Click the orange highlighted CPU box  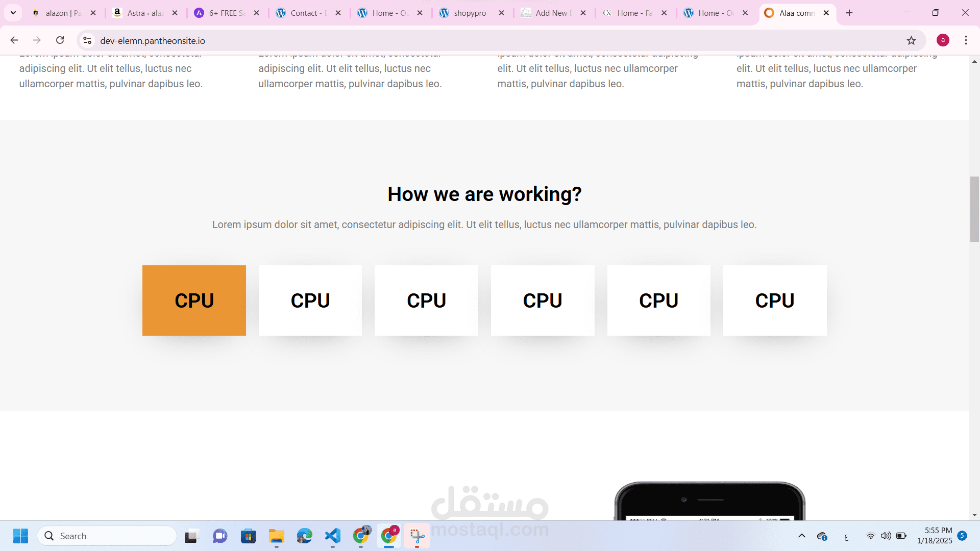[194, 300]
